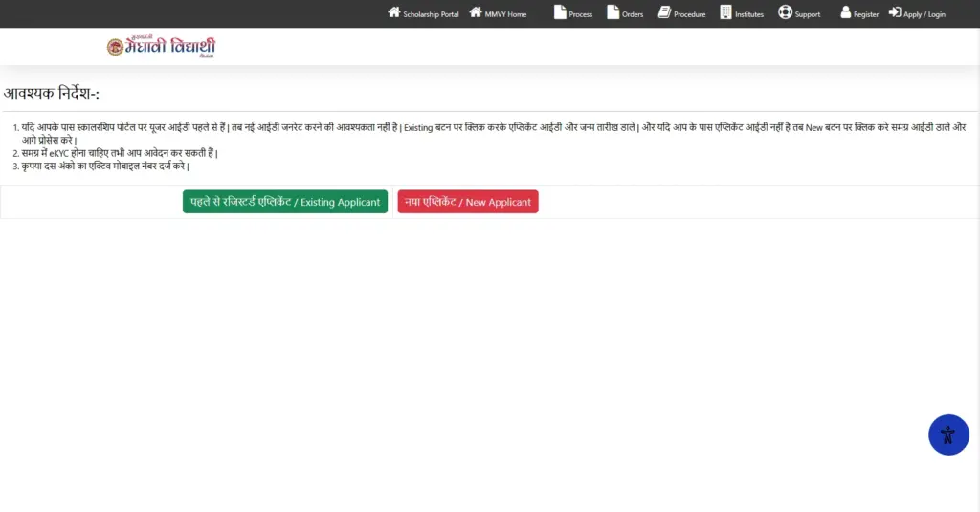
Task: Click the Procedure book icon
Action: click(664, 11)
